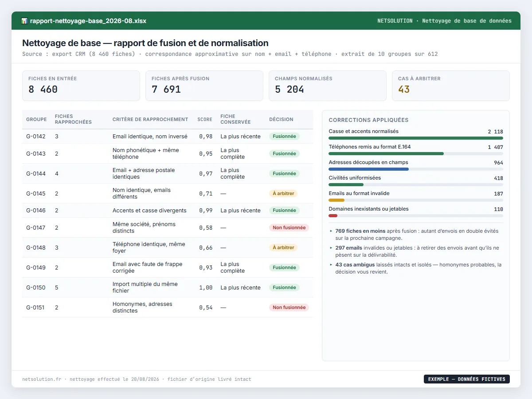
Task: Click Emails au format invalide bar
Action: [x=416, y=200]
